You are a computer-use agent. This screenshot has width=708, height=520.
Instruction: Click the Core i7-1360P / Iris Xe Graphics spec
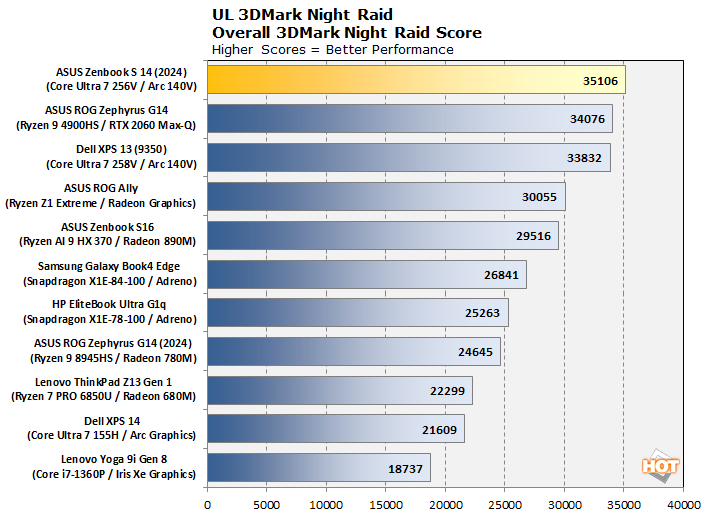[x=114, y=474]
